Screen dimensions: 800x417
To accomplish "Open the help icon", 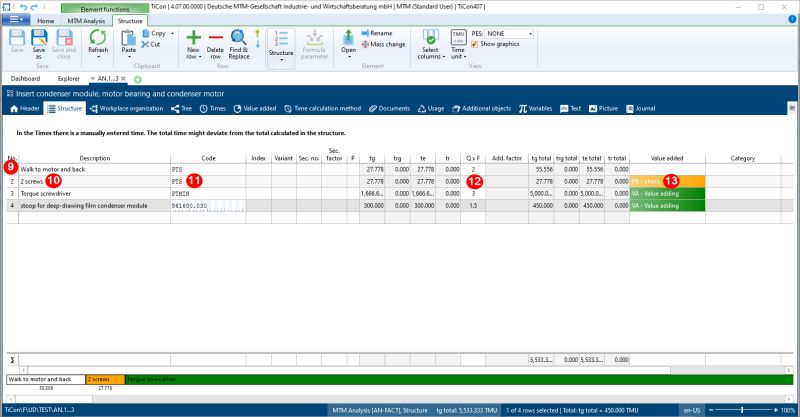I will (x=792, y=19).
